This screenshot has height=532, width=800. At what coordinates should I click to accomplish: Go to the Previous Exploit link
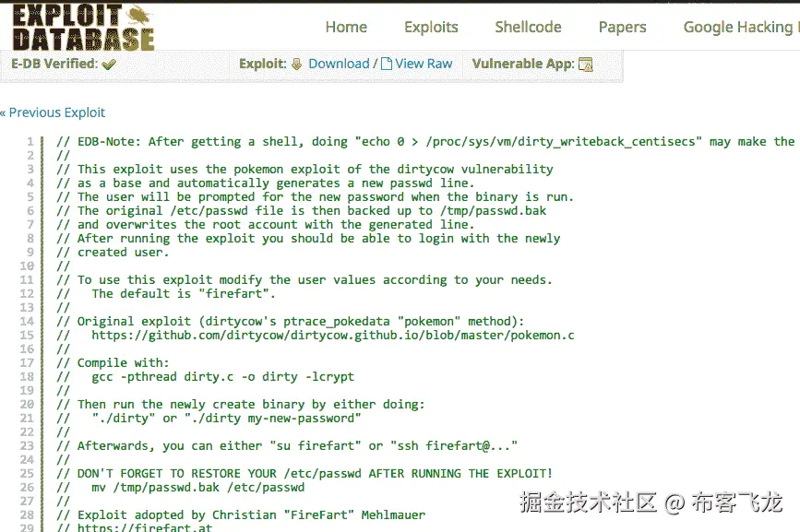pos(54,112)
